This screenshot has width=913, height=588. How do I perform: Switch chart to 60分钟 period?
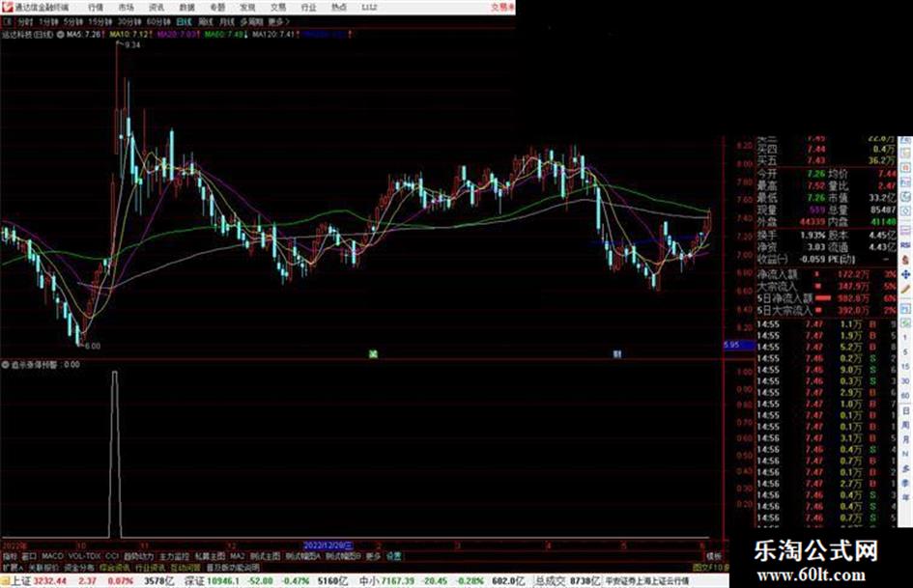pos(157,22)
